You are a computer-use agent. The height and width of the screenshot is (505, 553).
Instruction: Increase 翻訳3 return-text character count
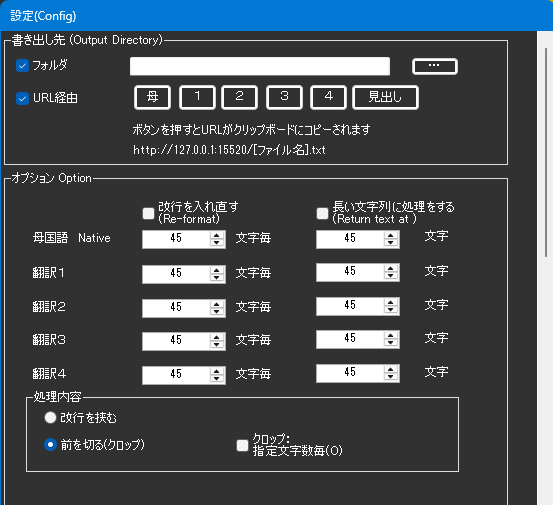[391, 335]
